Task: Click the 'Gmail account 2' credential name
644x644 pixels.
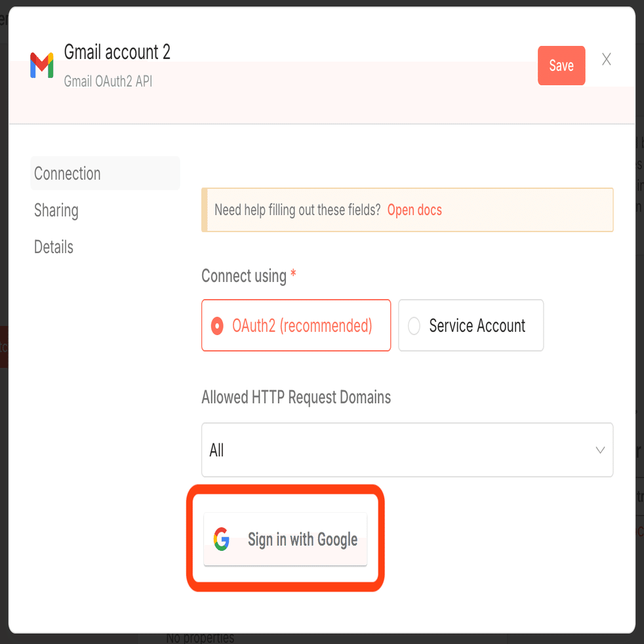Action: click(117, 52)
